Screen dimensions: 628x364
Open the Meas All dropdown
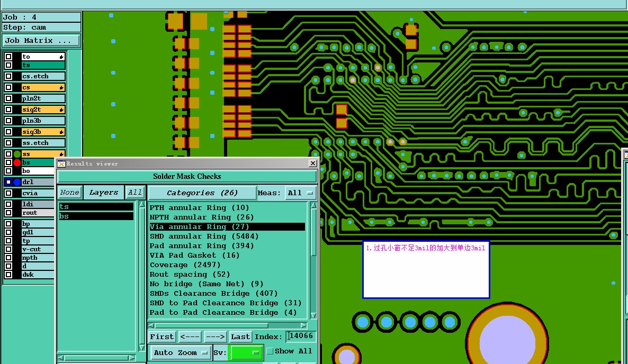301,193
